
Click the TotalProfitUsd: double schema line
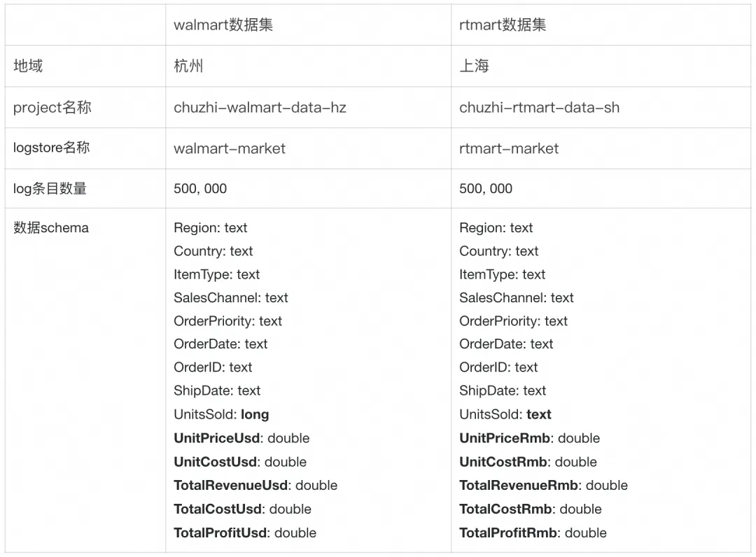click(245, 533)
